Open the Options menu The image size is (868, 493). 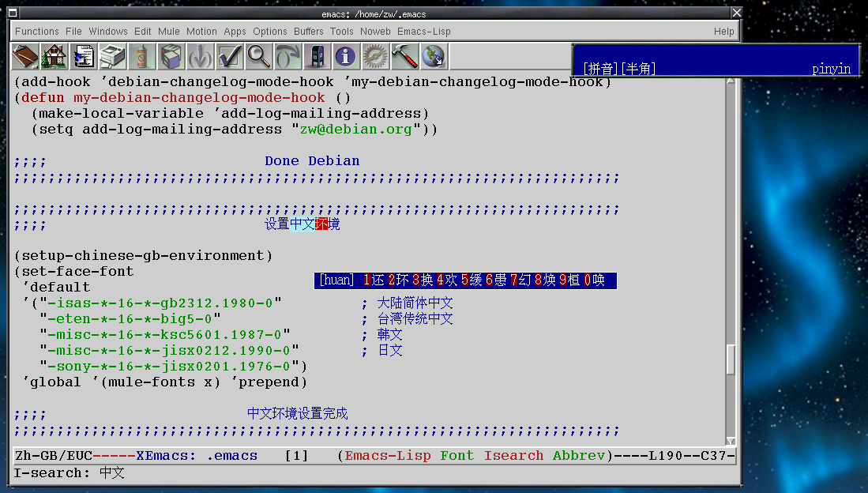pyautogui.click(x=270, y=32)
